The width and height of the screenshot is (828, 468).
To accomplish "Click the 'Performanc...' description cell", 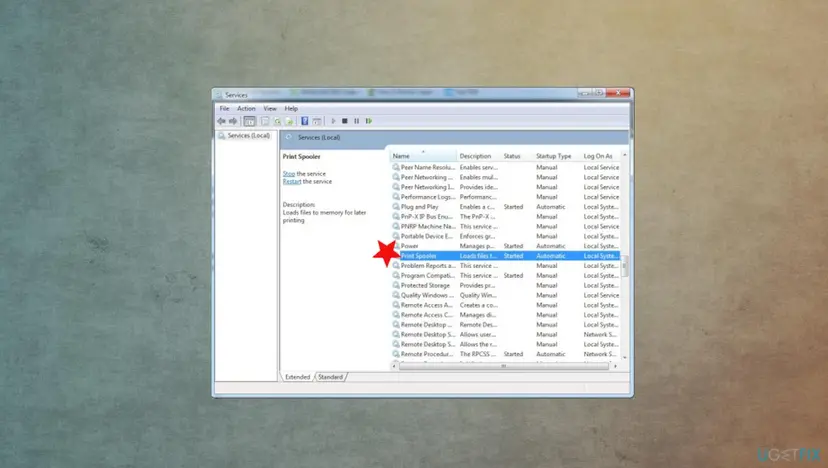I will [478, 196].
